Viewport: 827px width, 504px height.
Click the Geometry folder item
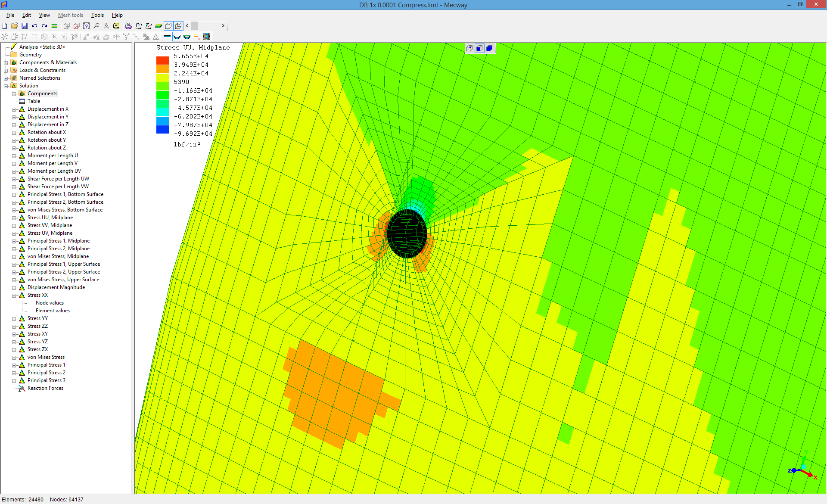tap(30, 55)
